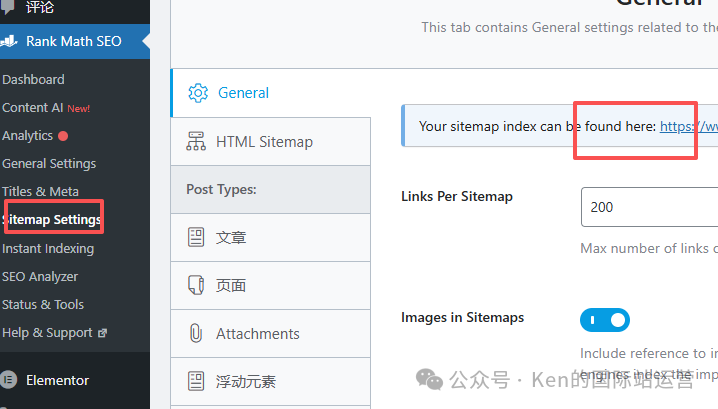The image size is (718, 409).
Task: Click the Elementor logo icon
Action: [x=9, y=380]
